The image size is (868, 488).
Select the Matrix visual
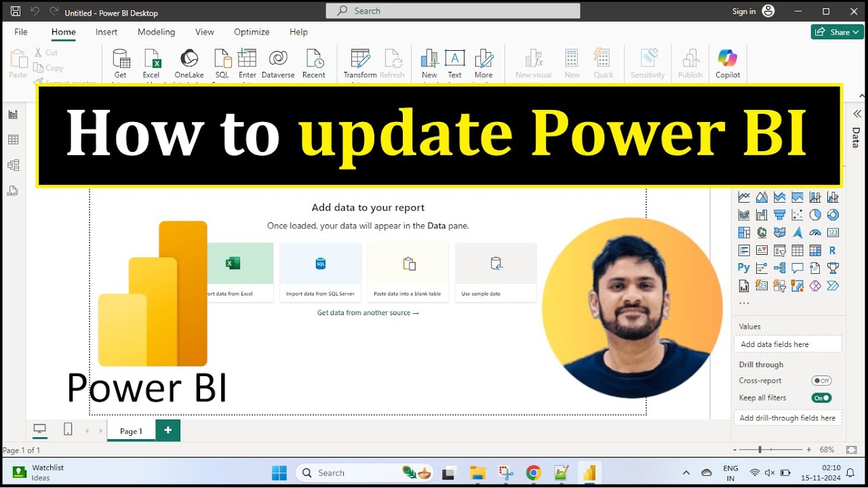coord(815,250)
